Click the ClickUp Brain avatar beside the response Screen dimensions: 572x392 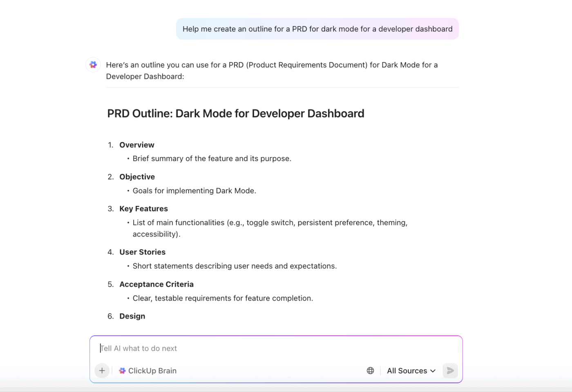pyautogui.click(x=93, y=65)
